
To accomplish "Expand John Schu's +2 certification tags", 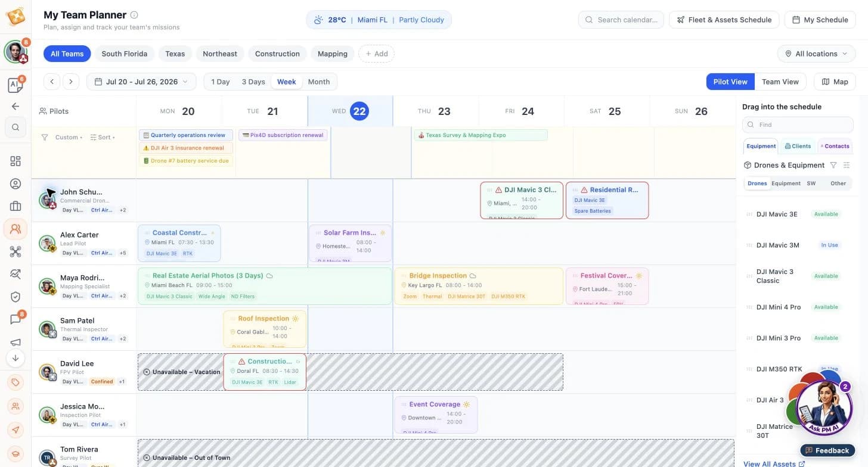I will click(x=123, y=210).
